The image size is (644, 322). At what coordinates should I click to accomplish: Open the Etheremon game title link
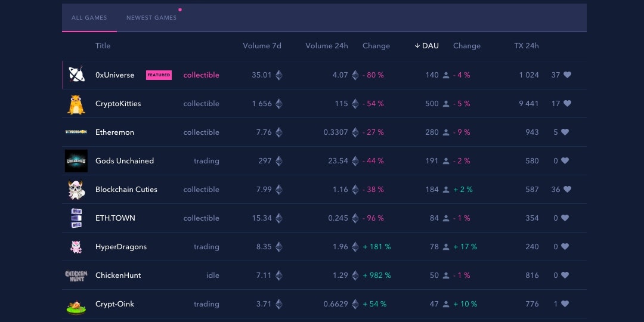(x=114, y=132)
